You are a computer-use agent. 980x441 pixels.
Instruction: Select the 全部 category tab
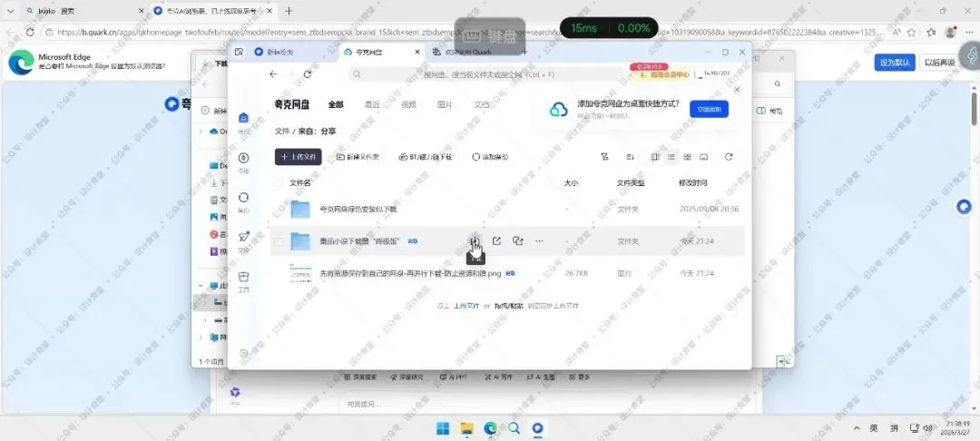pyautogui.click(x=336, y=105)
